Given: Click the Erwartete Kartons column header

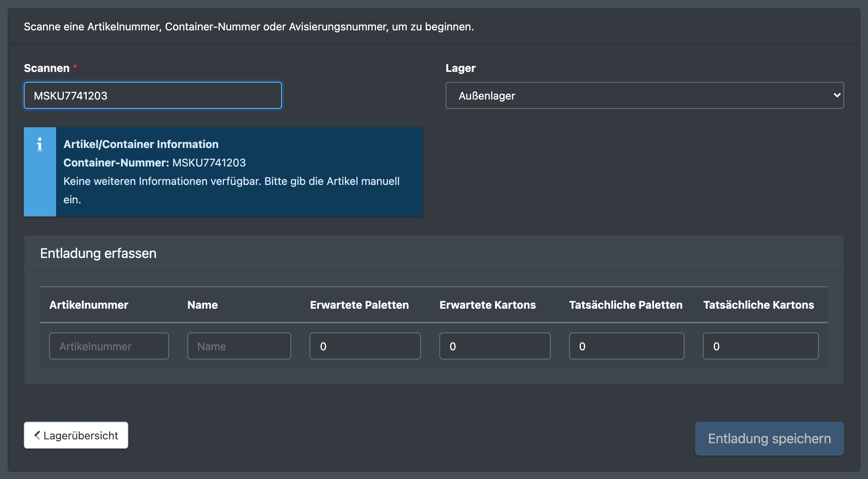Looking at the screenshot, I should click(x=487, y=305).
